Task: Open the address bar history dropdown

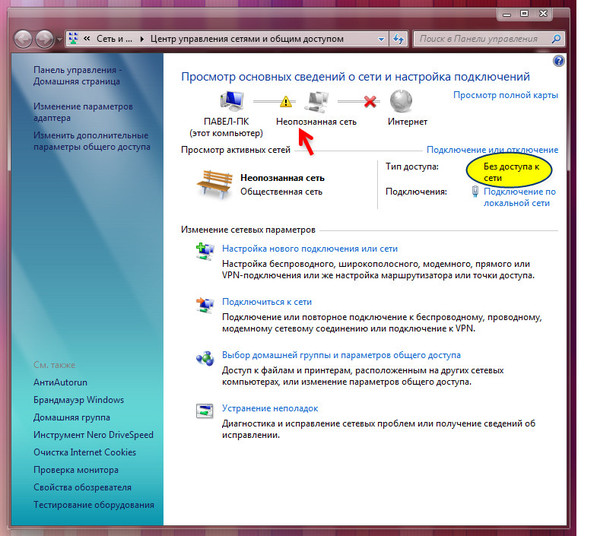Action: [x=381, y=39]
